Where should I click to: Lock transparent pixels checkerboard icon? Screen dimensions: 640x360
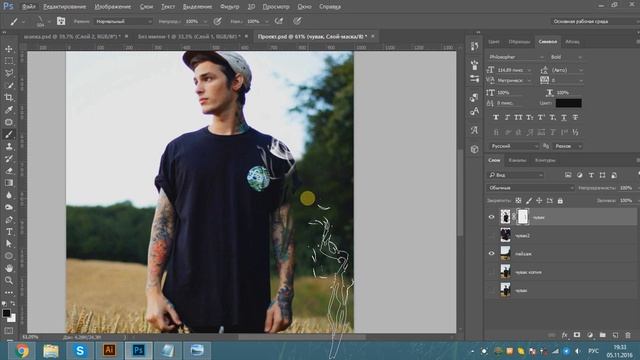point(518,201)
